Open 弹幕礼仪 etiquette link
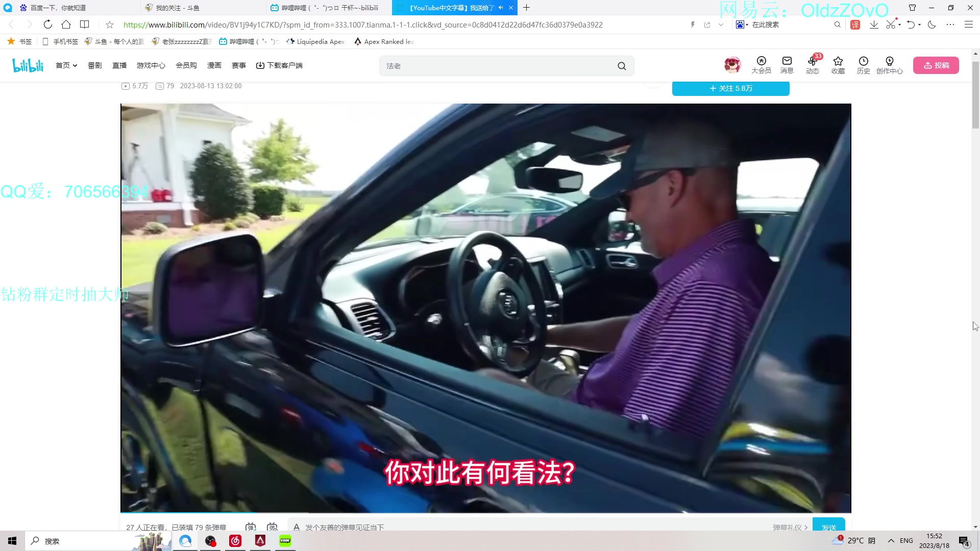This screenshot has width=980, height=551. pos(790,527)
